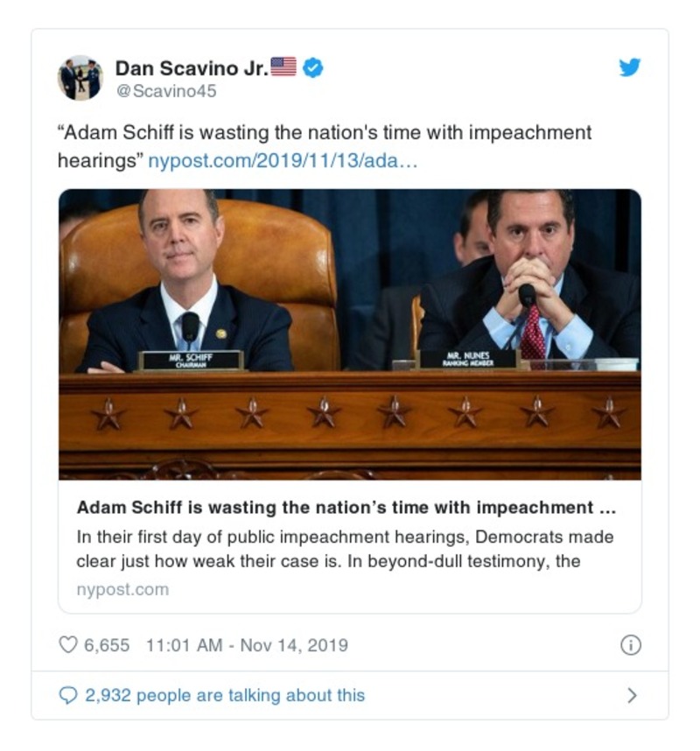Open the info circle icon
This screenshot has width=700, height=751.
click(630, 645)
